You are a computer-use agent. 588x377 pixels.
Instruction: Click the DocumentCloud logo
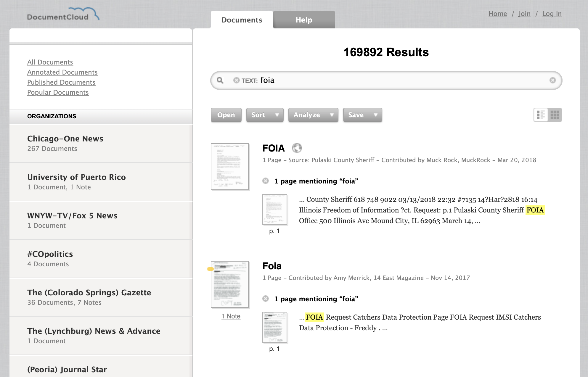pyautogui.click(x=63, y=14)
